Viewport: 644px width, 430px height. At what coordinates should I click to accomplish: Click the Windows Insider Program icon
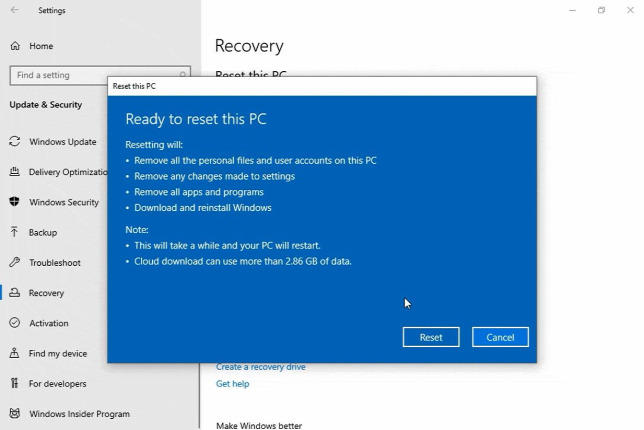click(15, 414)
